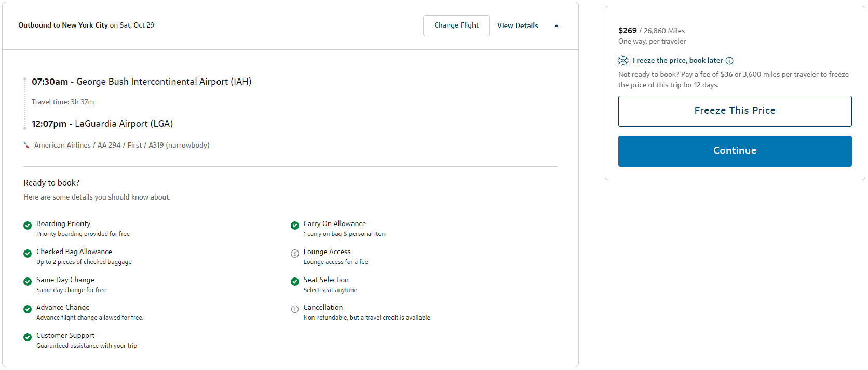
Task: Click the Advance Change check icon
Action: click(x=28, y=309)
